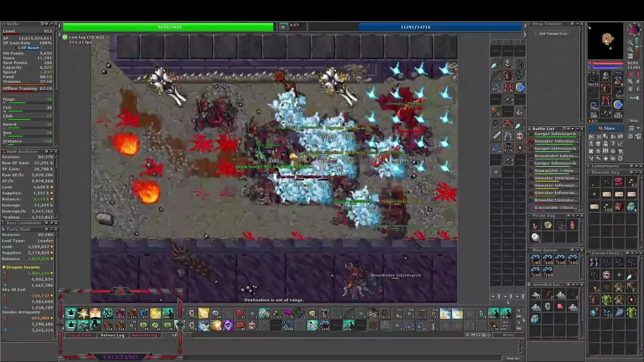The height and width of the screenshot is (362, 644).
Task: Open the backpack equipment slot
Action: pos(618,80)
